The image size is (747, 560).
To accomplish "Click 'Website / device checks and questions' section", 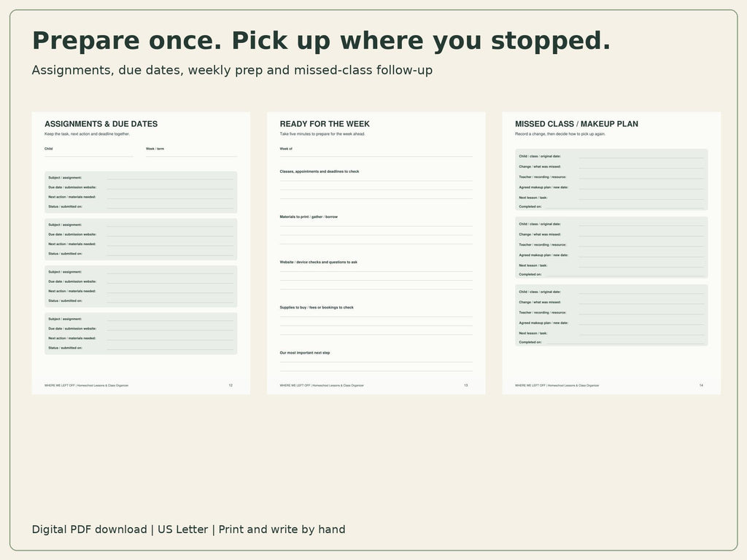I will [376, 275].
